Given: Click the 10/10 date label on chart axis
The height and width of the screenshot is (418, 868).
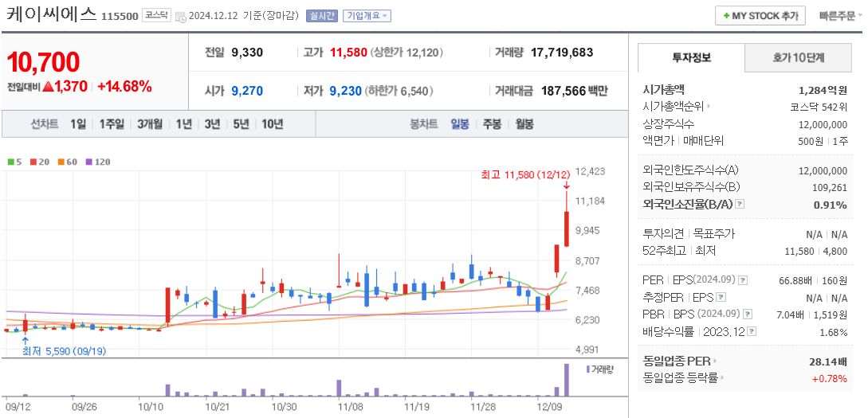Looking at the screenshot, I should click(x=151, y=406).
